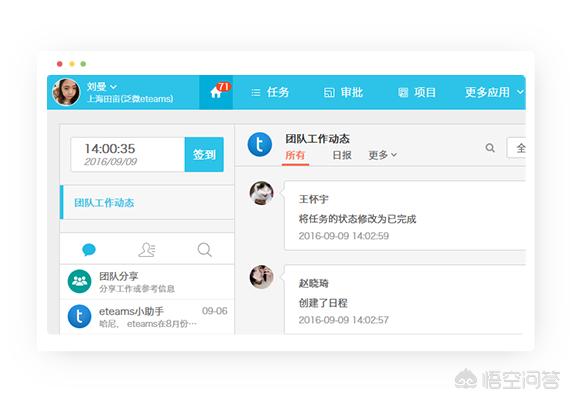Viewport: 570px width, 400px height.
Task: Click Liu Man's profile avatar in header
Action: pyautogui.click(x=66, y=92)
